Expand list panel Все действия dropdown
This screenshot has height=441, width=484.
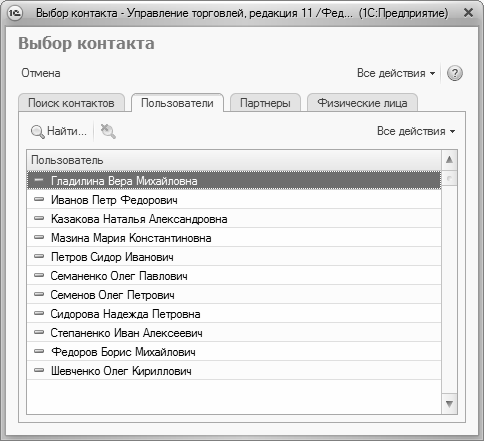[416, 131]
